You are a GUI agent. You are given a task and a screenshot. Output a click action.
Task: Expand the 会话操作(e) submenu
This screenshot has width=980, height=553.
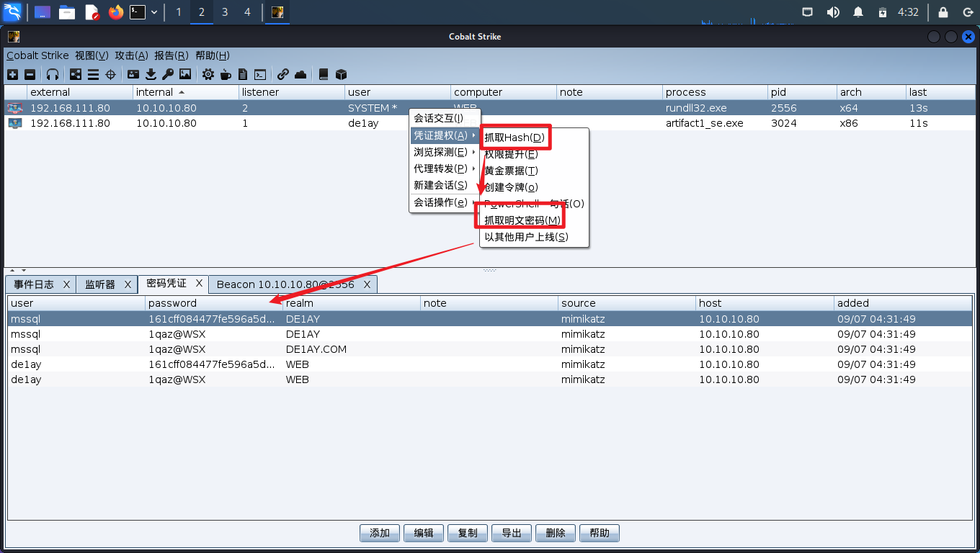click(444, 202)
